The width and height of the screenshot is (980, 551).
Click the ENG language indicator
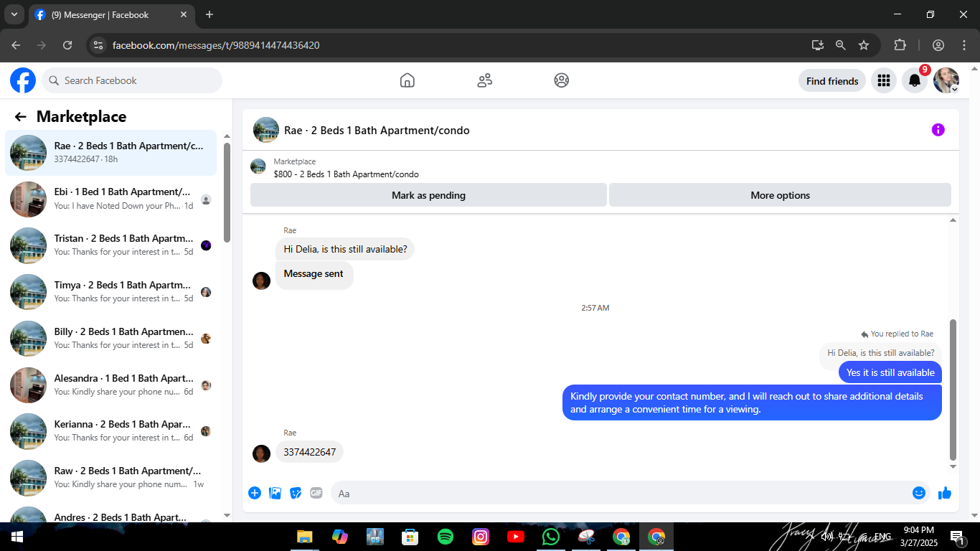882,537
